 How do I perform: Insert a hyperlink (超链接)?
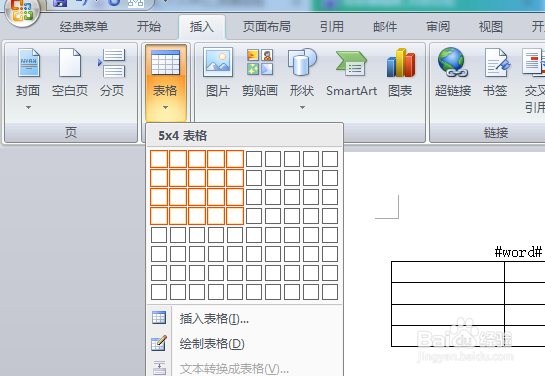[453, 73]
